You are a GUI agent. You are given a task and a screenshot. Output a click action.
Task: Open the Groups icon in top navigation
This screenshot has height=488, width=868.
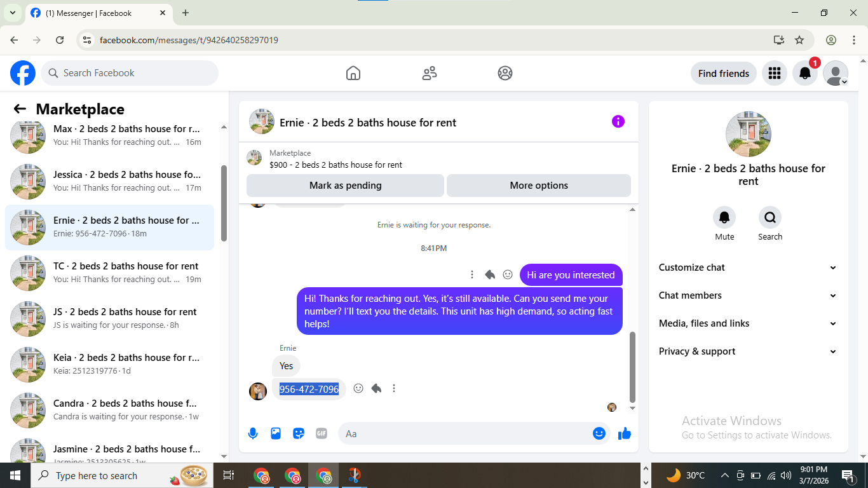tap(505, 73)
